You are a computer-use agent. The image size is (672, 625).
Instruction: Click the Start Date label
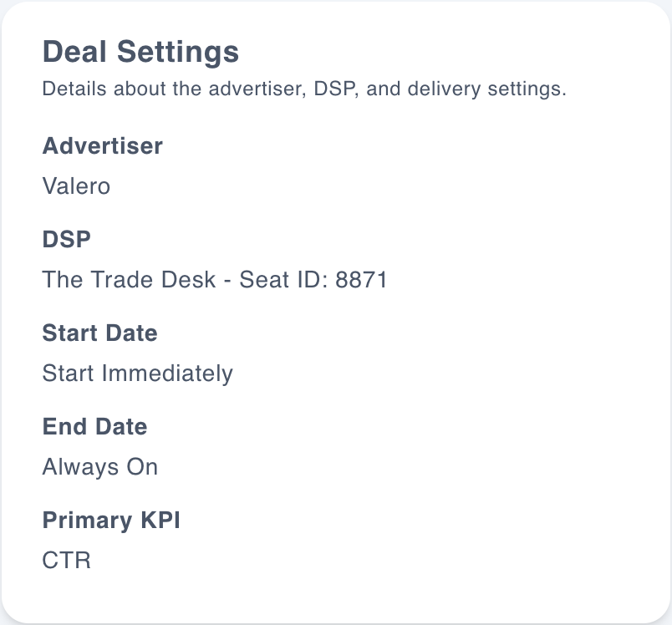point(99,333)
